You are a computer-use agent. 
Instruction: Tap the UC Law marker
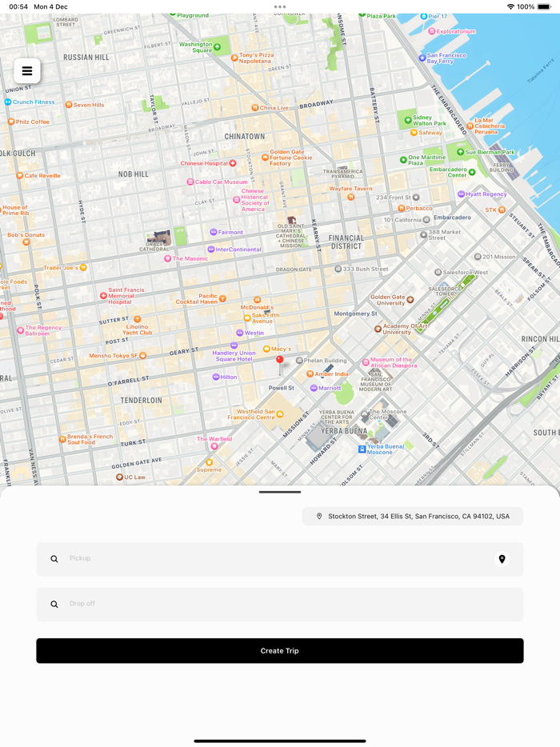[x=120, y=477]
